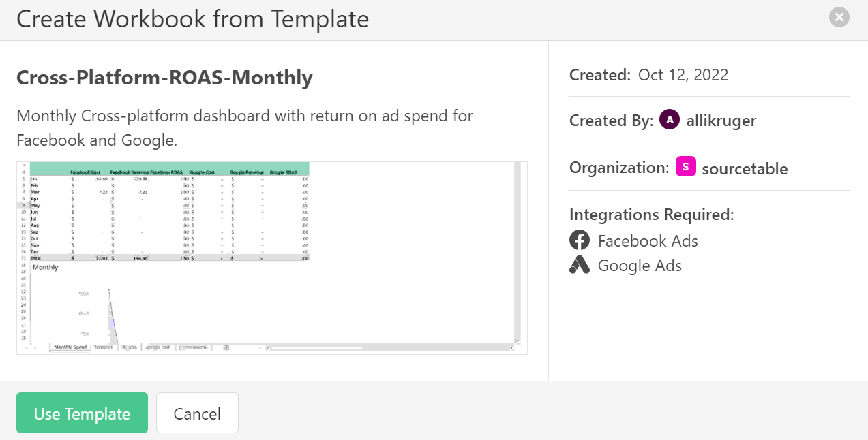
Task: Cancel the template creation
Action: (x=197, y=413)
